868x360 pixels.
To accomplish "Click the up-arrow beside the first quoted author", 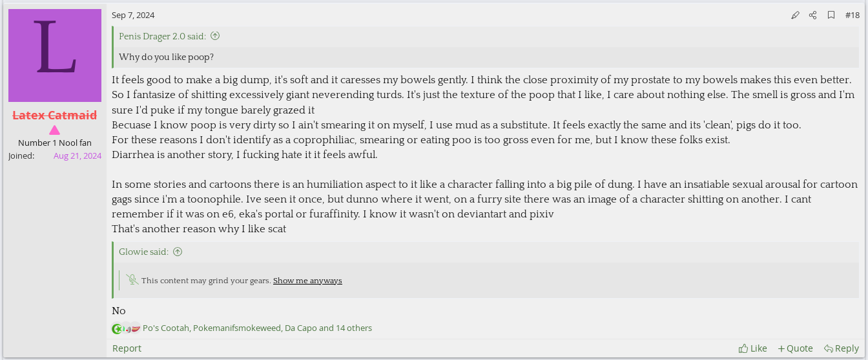I will (215, 36).
